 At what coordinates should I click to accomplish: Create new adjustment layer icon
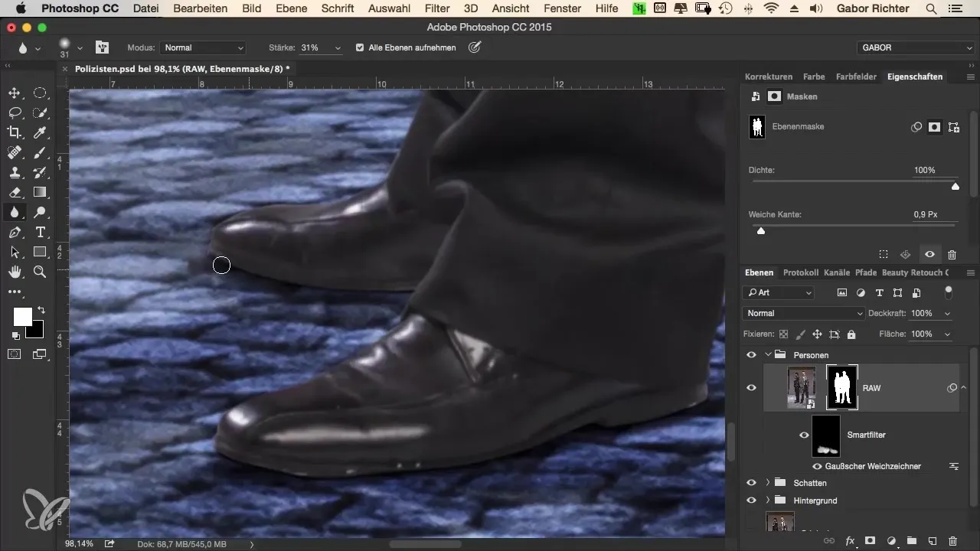coord(890,540)
